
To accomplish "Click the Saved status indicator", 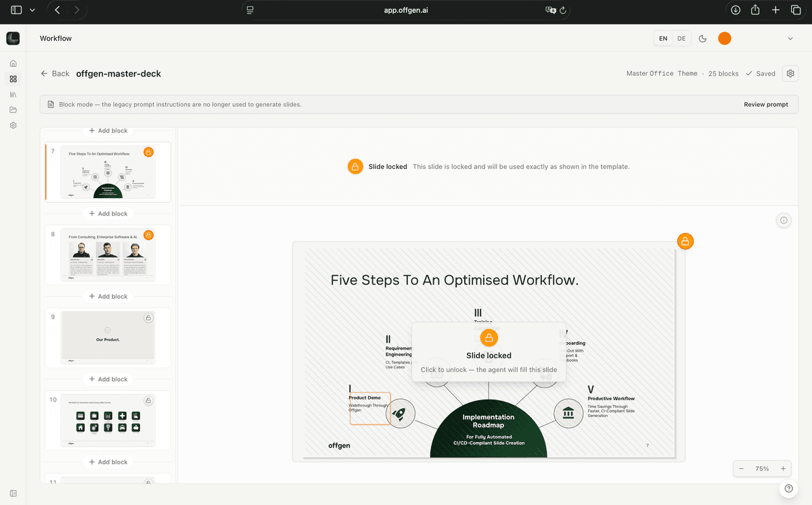I will click(x=761, y=74).
